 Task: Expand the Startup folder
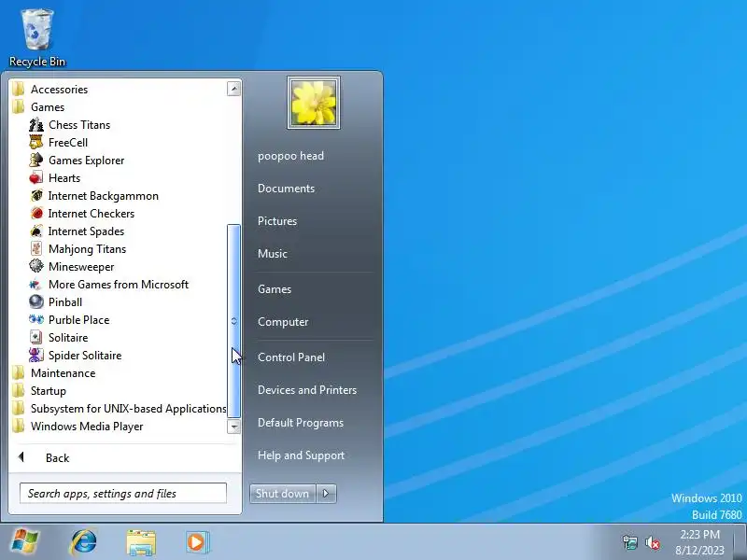tap(39, 391)
